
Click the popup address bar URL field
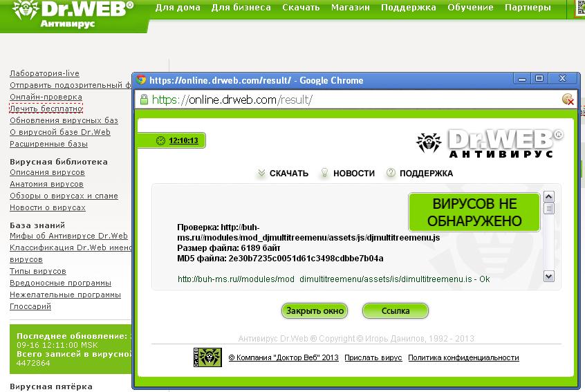[x=355, y=100]
